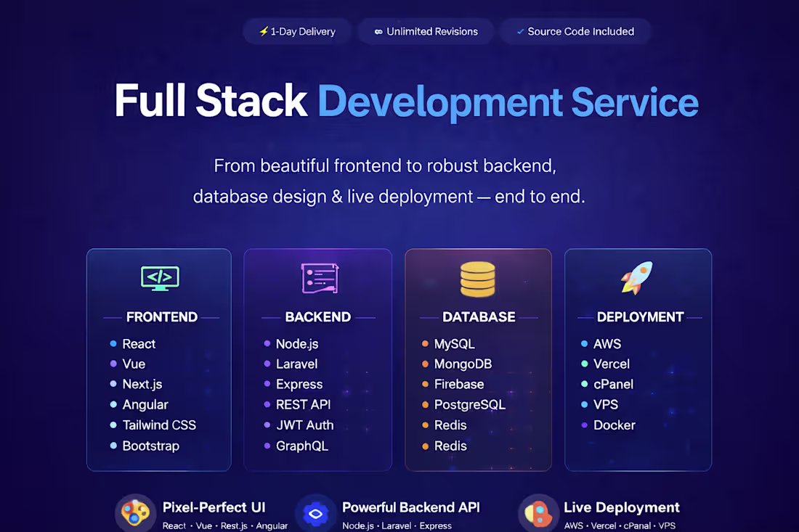
Task: Click JWT Auth in the Backend list
Action: [305, 425]
